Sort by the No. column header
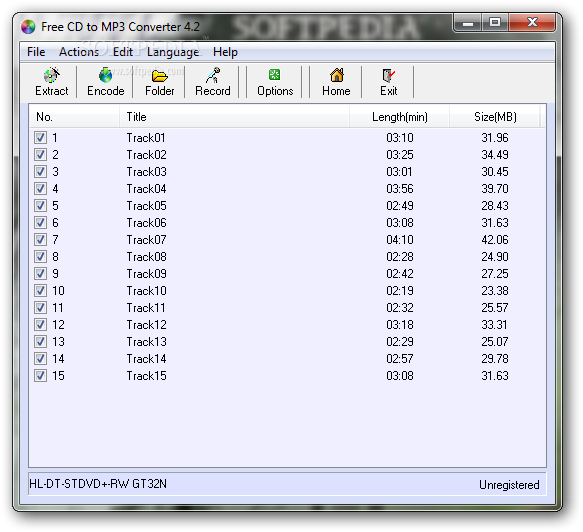 coord(74,117)
